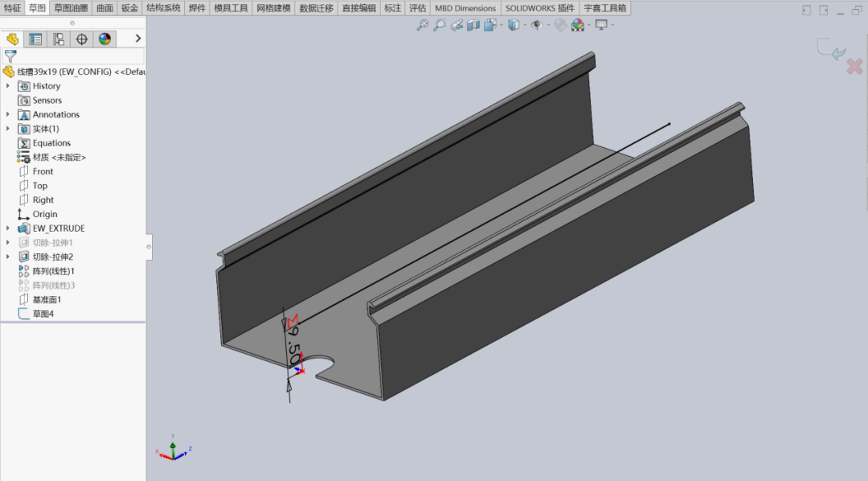Screen dimensions: 868x481
Task: Expand the Annotations folder arrow
Action: tap(6, 114)
